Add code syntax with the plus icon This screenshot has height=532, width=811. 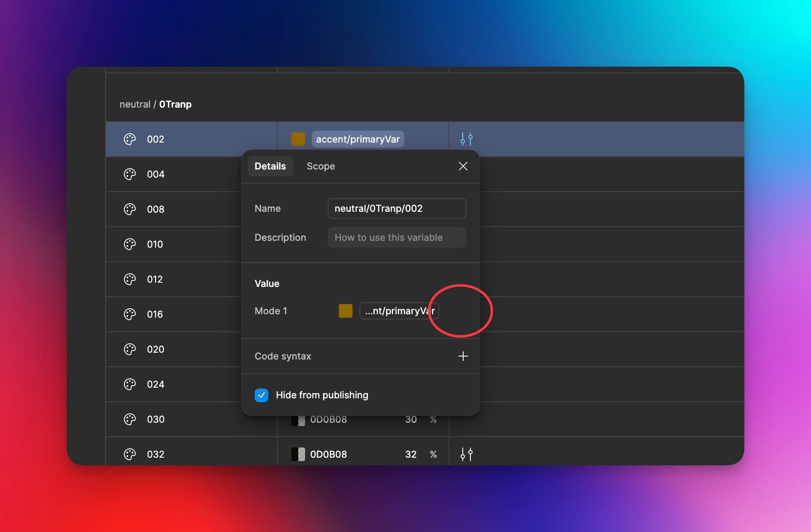(463, 356)
